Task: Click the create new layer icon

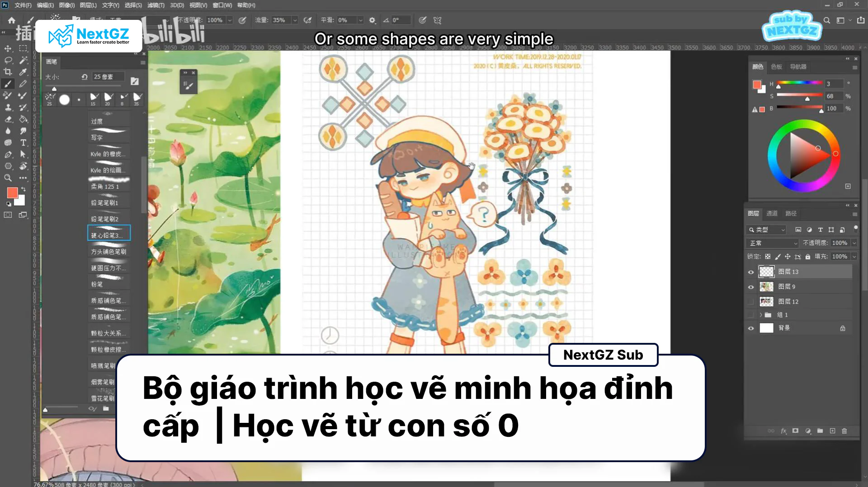Action: [832, 431]
